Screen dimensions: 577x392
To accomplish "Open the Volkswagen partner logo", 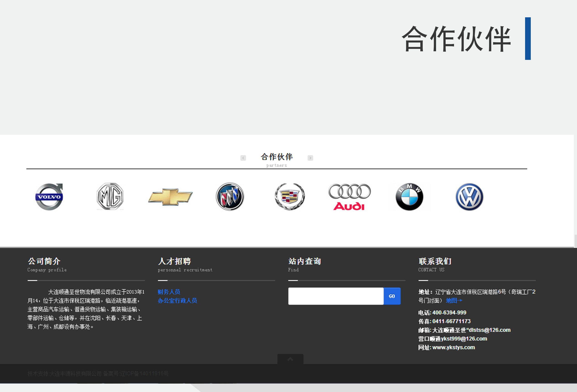I will pyautogui.click(x=469, y=197).
